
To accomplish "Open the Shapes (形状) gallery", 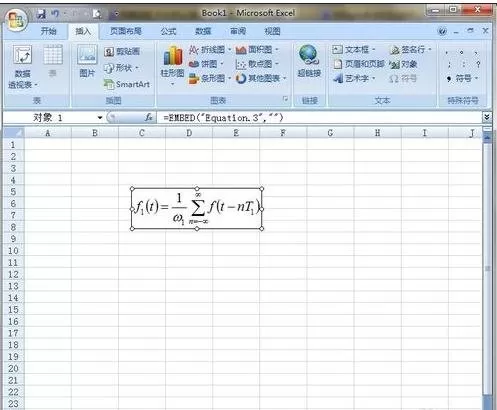I will click(121, 68).
